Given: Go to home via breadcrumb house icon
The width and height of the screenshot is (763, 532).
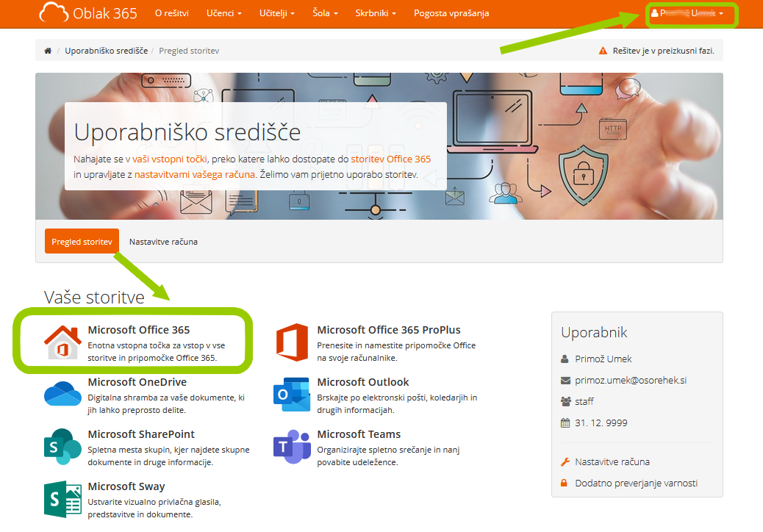Looking at the screenshot, I should pos(48,51).
